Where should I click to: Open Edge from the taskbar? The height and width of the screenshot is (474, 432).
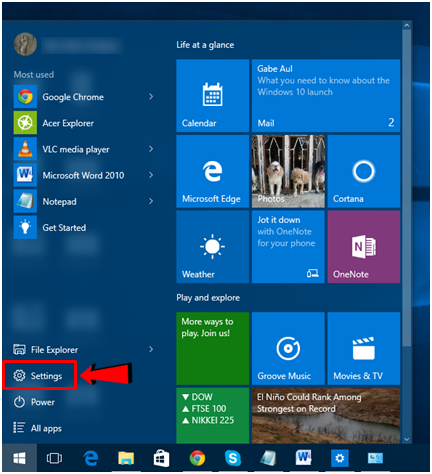coord(90,458)
